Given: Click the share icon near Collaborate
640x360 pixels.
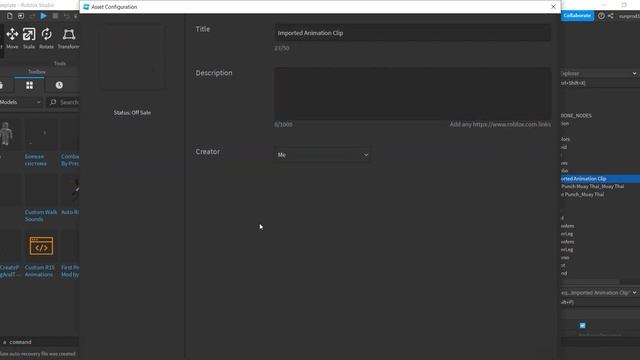Looking at the screenshot, I should [x=611, y=16].
